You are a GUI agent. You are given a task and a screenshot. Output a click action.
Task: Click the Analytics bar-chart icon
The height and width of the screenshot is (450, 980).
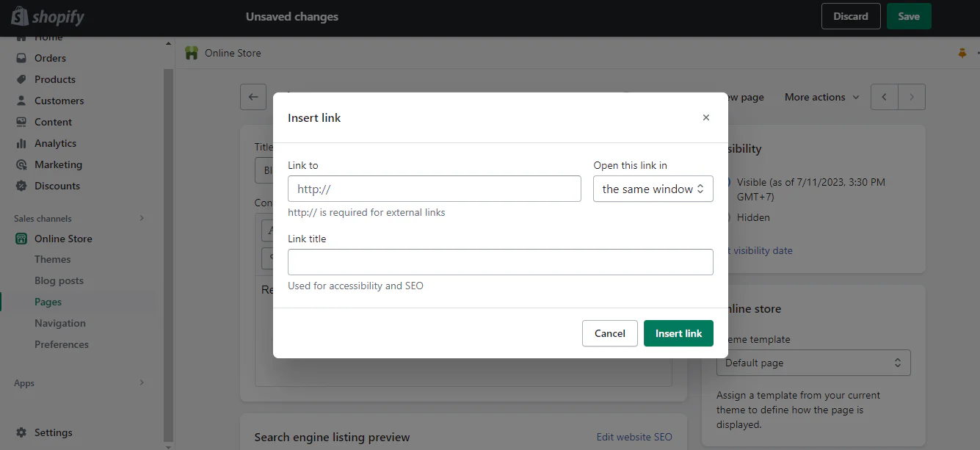(x=21, y=142)
